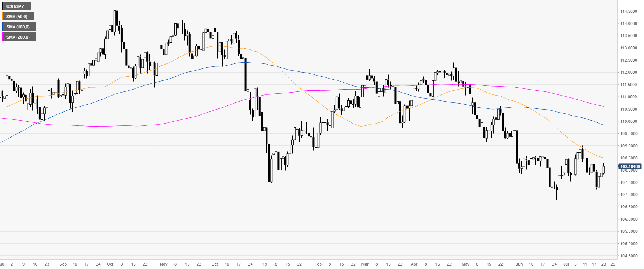Click the Oct label on time axis
Screen dimensions: 644x269
click(x=110, y=264)
